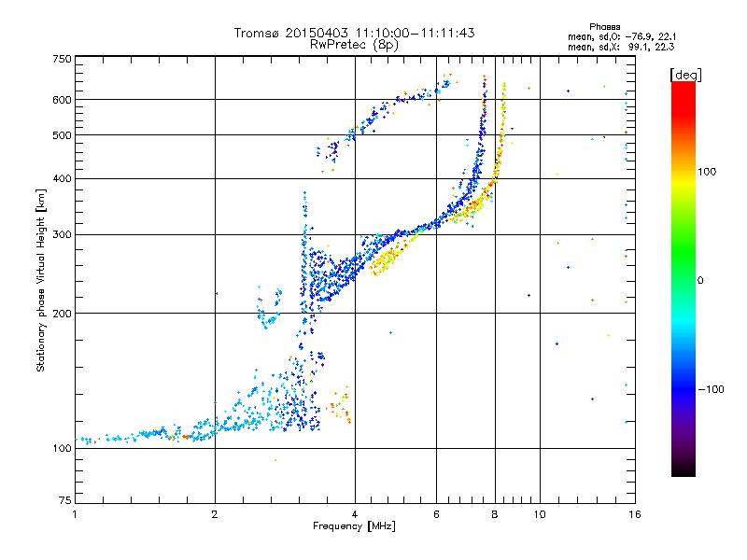
Task: Click the frequency axis tick '16'
Action: pyautogui.click(x=635, y=514)
